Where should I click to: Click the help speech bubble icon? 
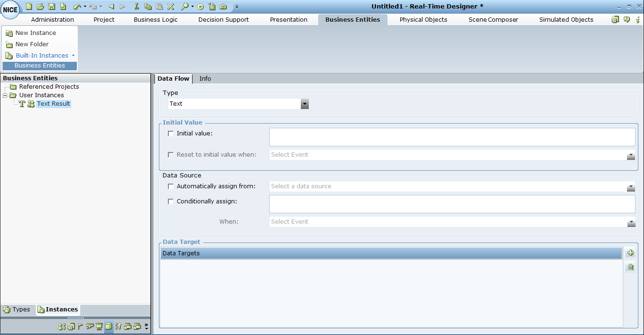(x=627, y=20)
